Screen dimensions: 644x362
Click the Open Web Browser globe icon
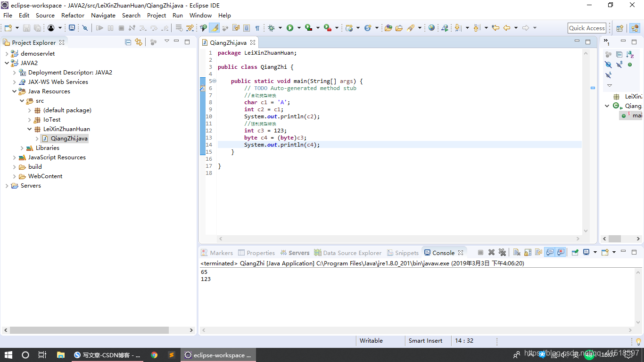pyautogui.click(x=431, y=28)
